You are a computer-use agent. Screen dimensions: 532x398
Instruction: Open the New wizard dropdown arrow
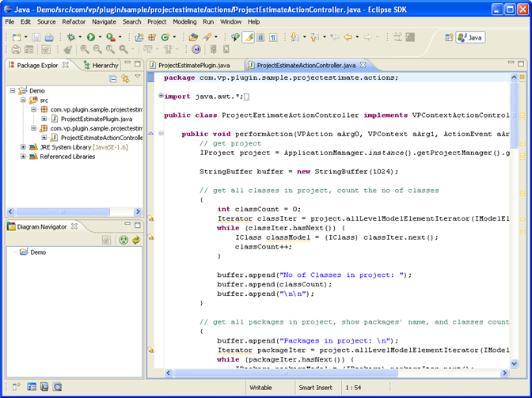25,37
